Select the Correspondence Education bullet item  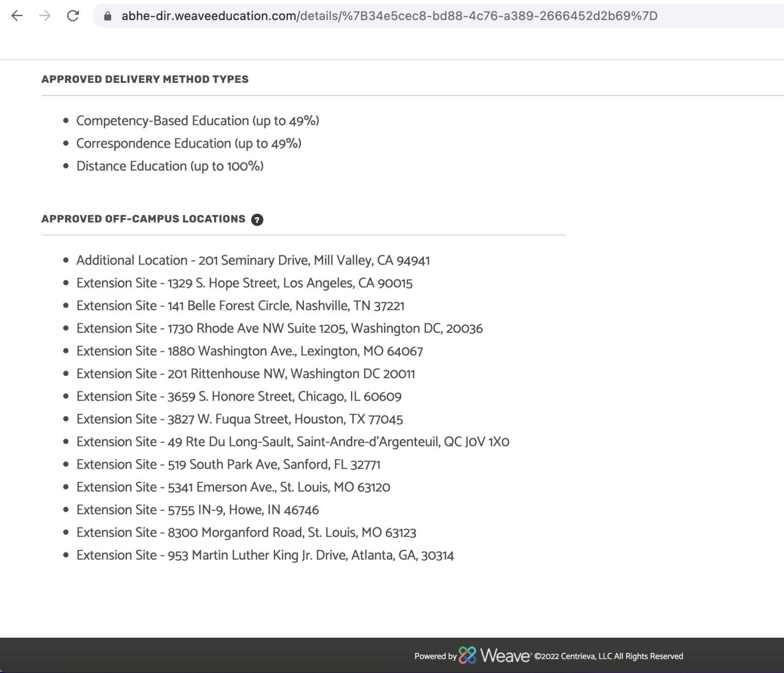pyautogui.click(x=189, y=143)
